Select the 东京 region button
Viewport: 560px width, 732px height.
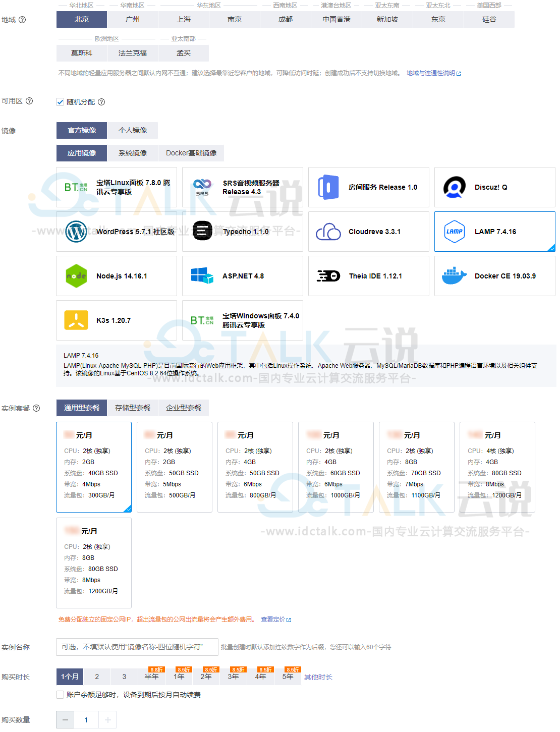click(x=438, y=19)
